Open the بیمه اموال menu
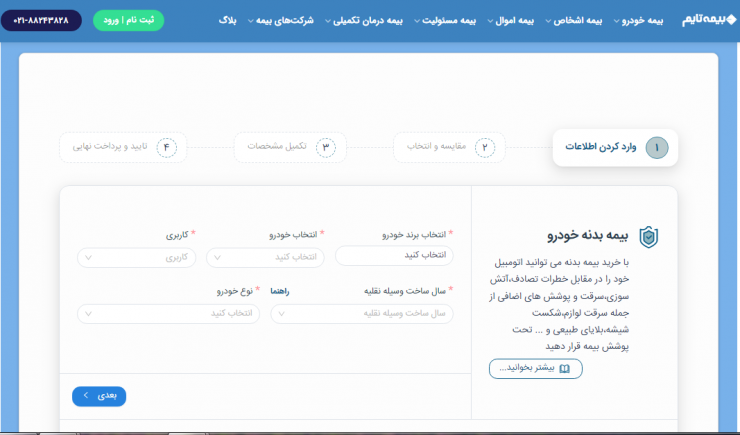740x435 pixels. 510,21
